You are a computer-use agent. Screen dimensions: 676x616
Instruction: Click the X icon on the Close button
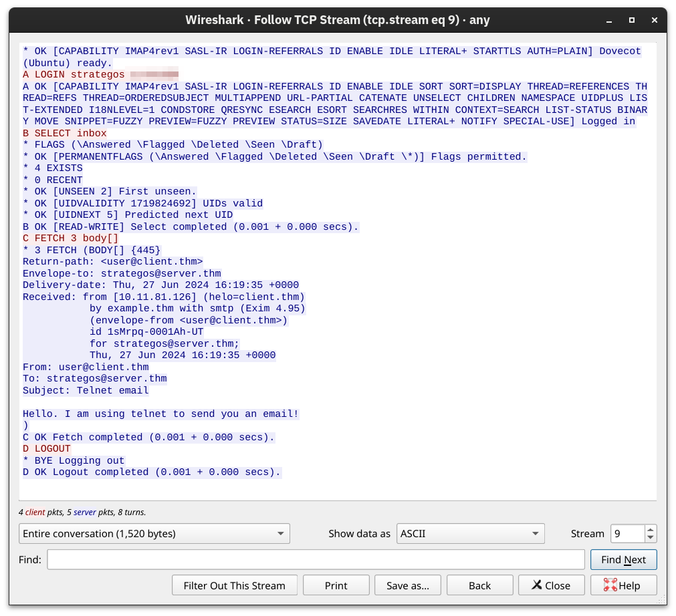point(538,585)
